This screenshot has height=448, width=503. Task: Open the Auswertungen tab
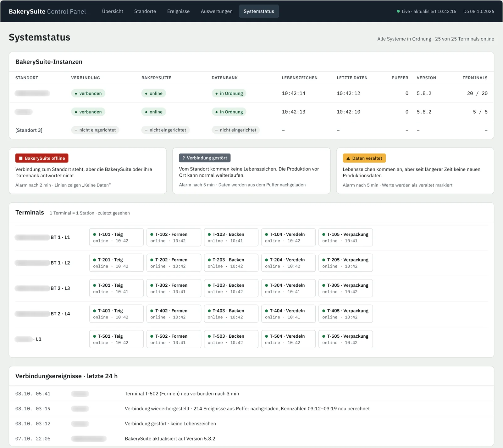point(217,11)
